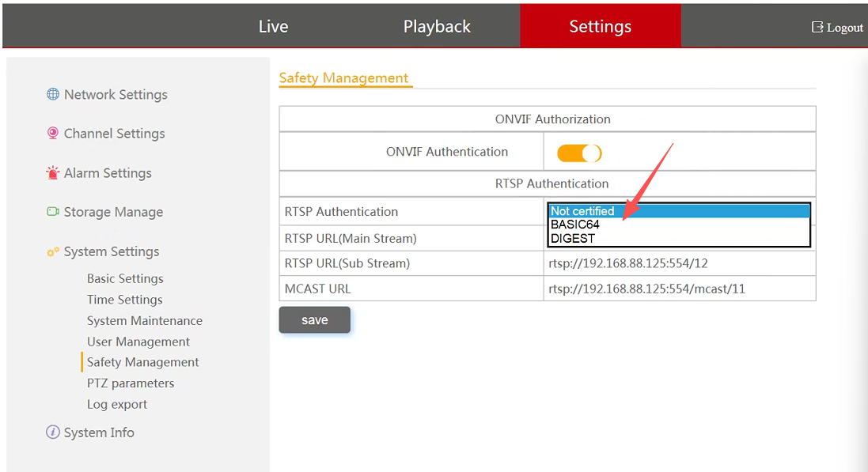Click the info icon beside System Info
868x472 pixels.
53,432
